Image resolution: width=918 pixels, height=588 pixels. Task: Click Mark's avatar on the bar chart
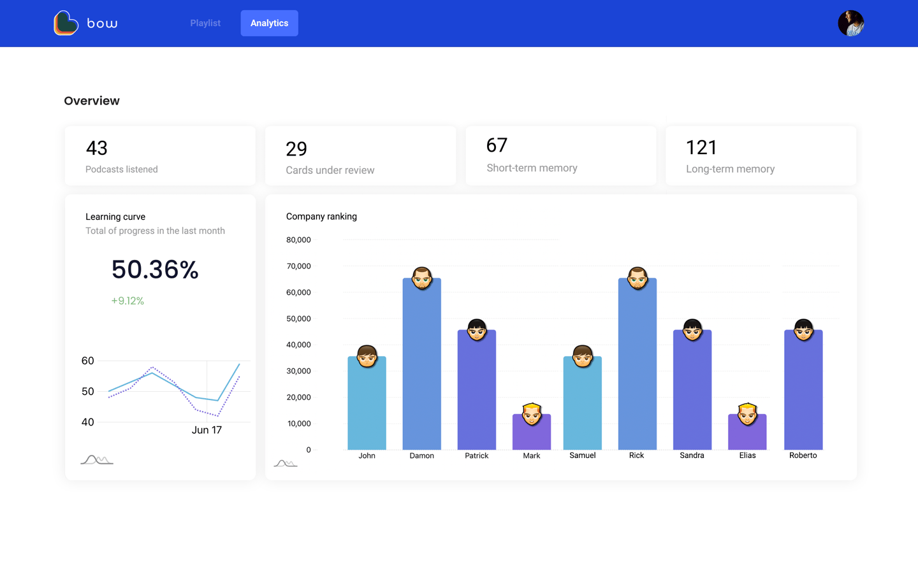coord(532,414)
